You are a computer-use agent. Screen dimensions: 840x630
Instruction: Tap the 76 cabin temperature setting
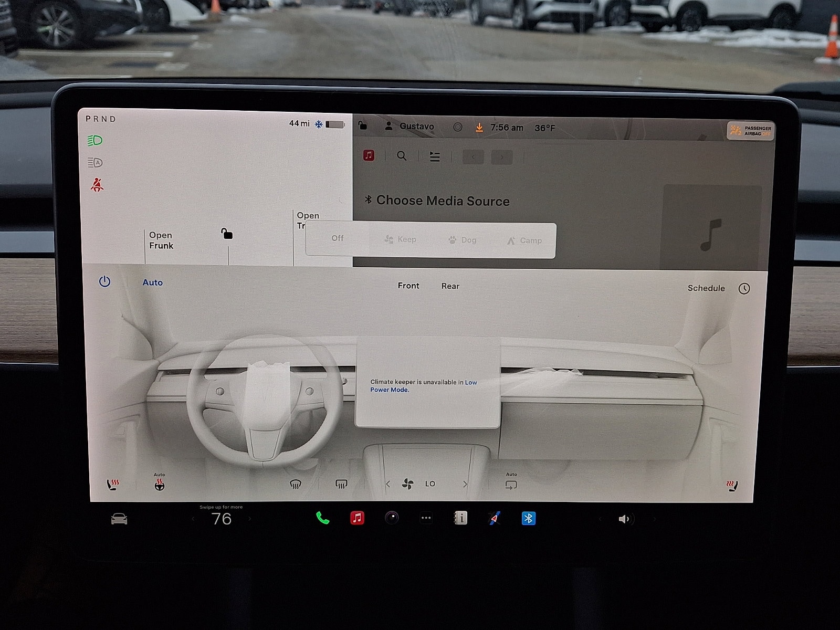coord(221,519)
